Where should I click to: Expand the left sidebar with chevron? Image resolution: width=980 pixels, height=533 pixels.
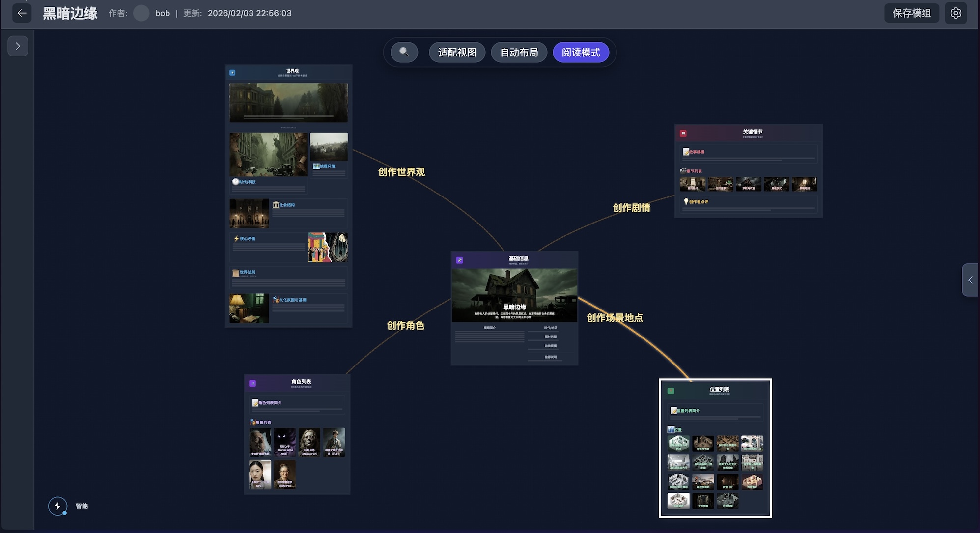click(x=18, y=46)
